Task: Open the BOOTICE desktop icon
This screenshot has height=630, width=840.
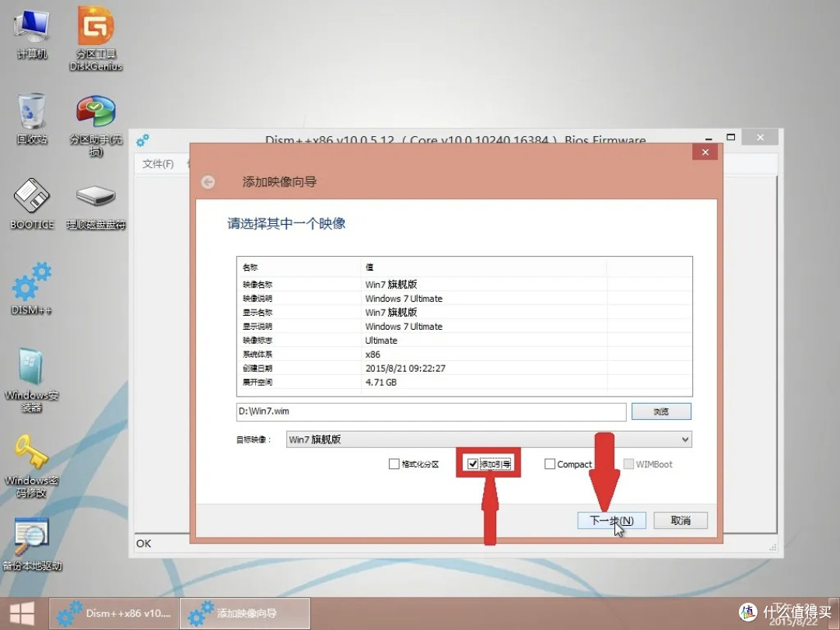Action: pos(32,204)
